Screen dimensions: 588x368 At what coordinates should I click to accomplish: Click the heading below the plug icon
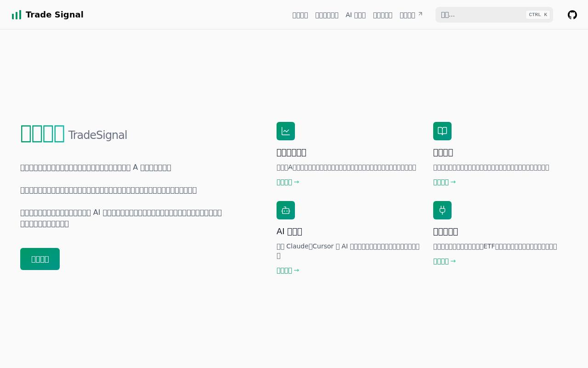(446, 231)
